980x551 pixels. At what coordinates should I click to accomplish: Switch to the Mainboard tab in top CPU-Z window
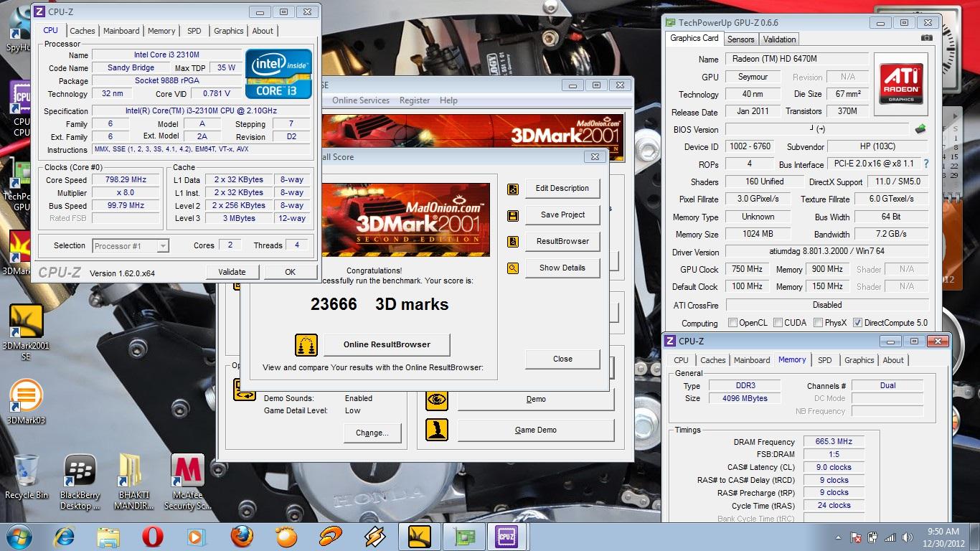coord(121,31)
